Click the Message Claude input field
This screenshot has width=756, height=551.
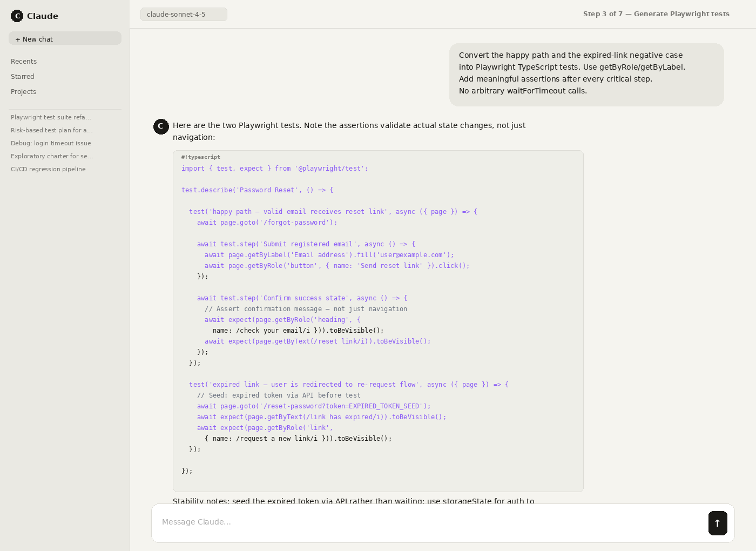[378, 522]
